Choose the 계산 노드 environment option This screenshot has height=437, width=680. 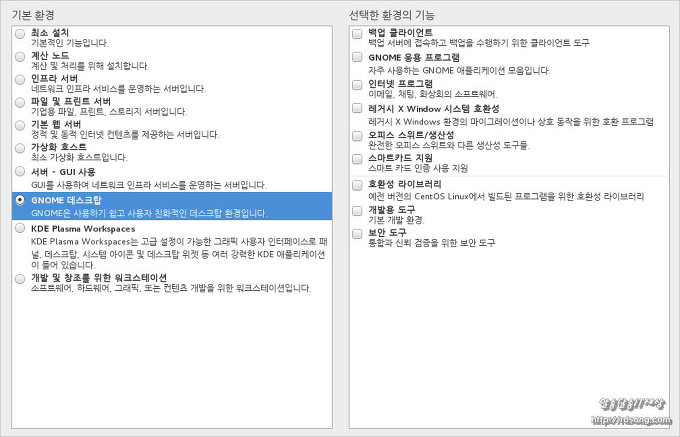click(x=20, y=58)
